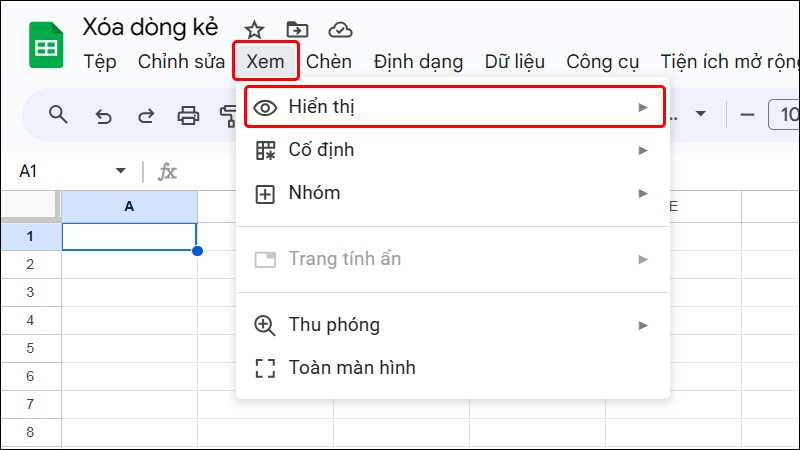The width and height of the screenshot is (800, 450).
Task: Open the Dữ liệu menu
Action: tap(515, 62)
